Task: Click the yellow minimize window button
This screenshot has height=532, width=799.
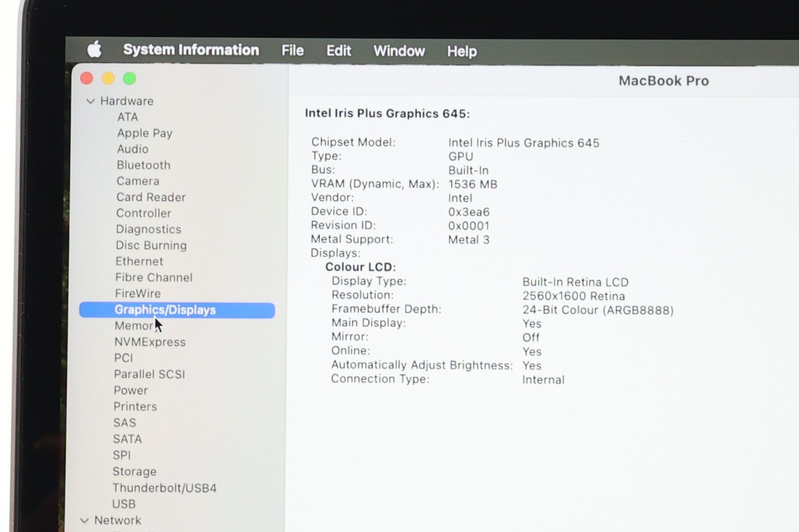Action: pyautogui.click(x=108, y=78)
